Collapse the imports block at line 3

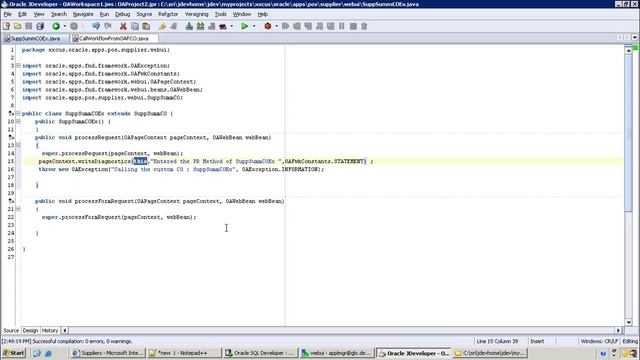pyautogui.click(x=18, y=65)
